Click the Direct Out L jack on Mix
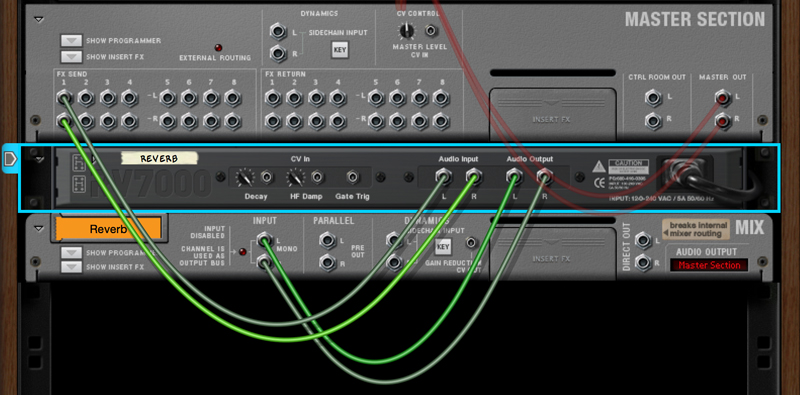This screenshot has height=395, width=800. coord(643,239)
